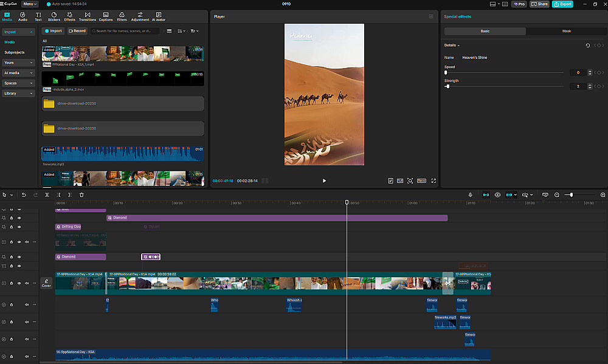Toggle visibility of main video track
The width and height of the screenshot is (608, 364).
19,283
